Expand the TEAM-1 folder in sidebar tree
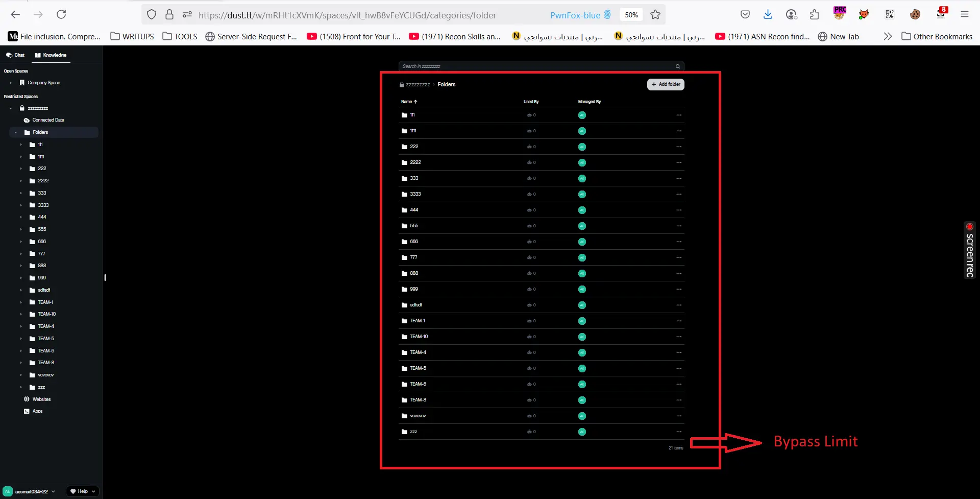 [x=21, y=302]
